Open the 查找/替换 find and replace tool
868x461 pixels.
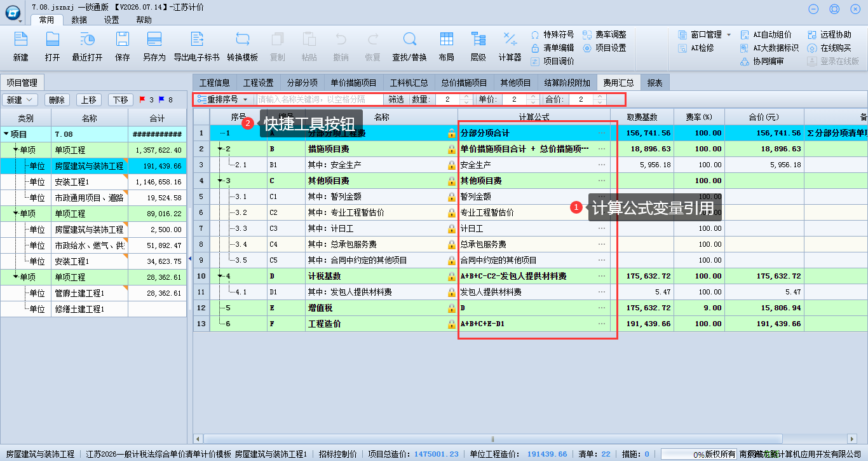click(x=409, y=46)
